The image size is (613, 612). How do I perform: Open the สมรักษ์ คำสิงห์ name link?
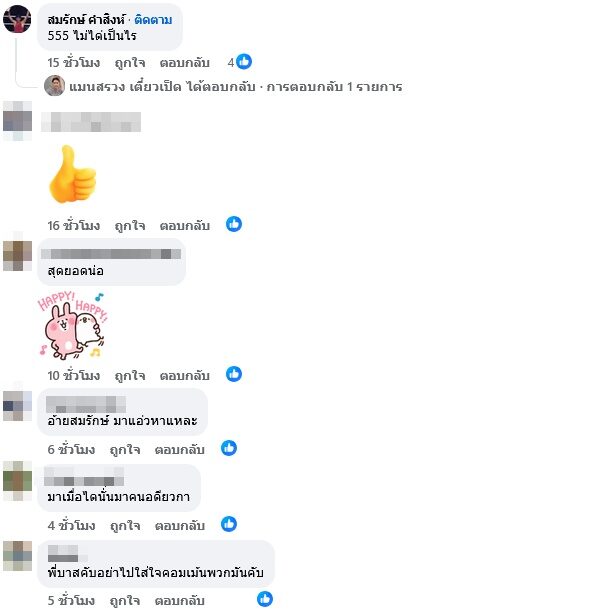86,20
